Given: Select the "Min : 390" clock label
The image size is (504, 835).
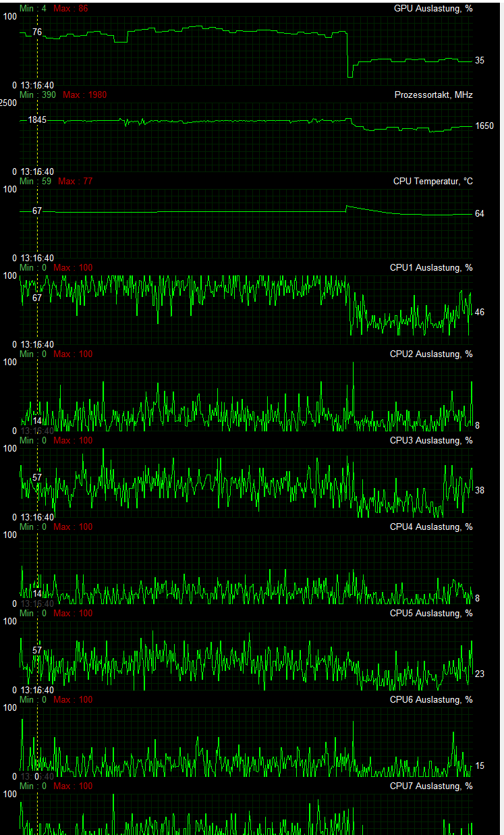Looking at the screenshot, I should click(38, 95).
